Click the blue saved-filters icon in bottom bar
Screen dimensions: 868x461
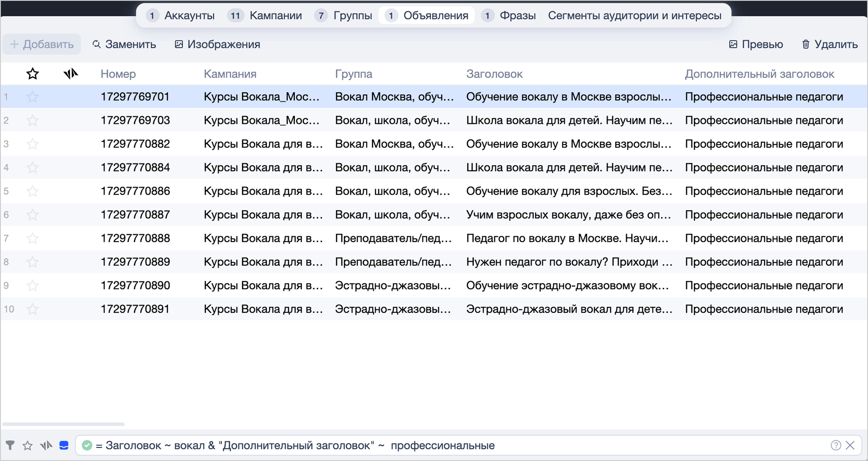tap(64, 445)
